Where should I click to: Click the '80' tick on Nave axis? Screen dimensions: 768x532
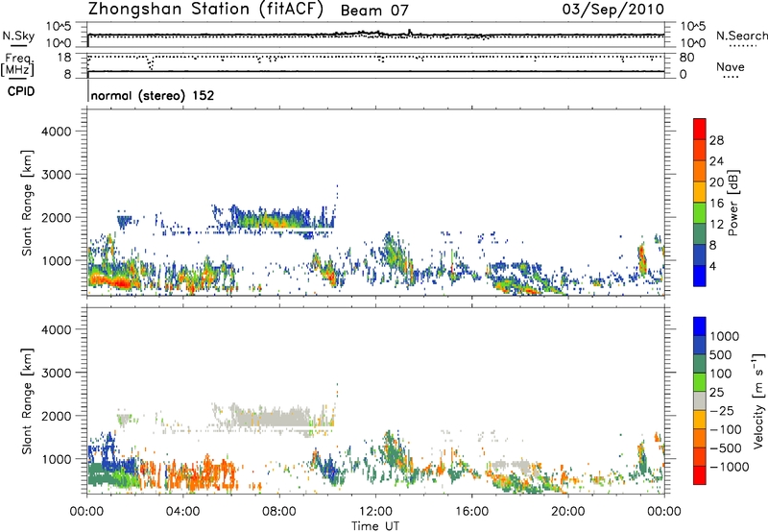tap(686, 58)
